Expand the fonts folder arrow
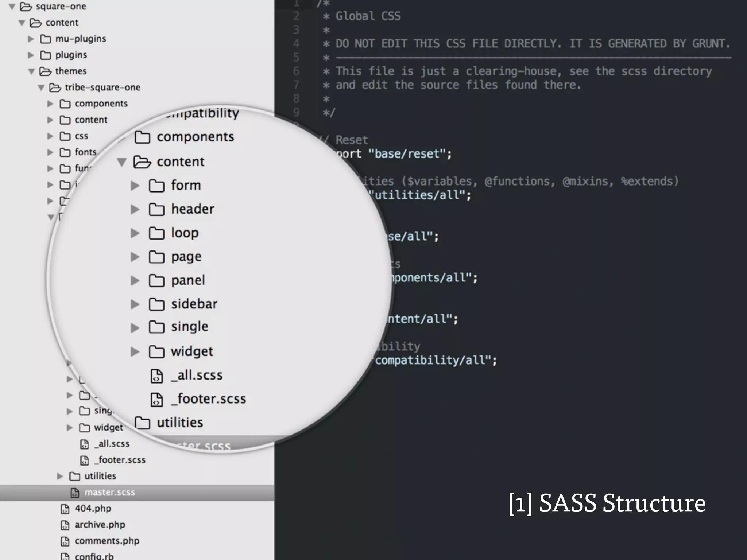This screenshot has width=747, height=560. 50,152
